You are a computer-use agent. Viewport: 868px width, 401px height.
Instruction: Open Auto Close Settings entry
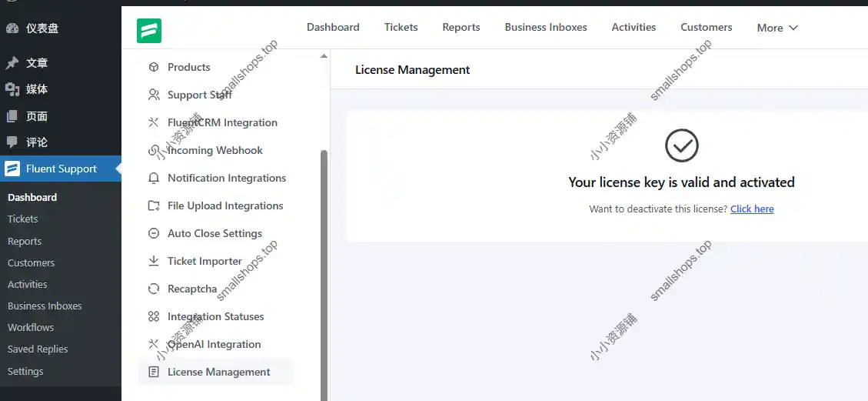pyautogui.click(x=216, y=233)
